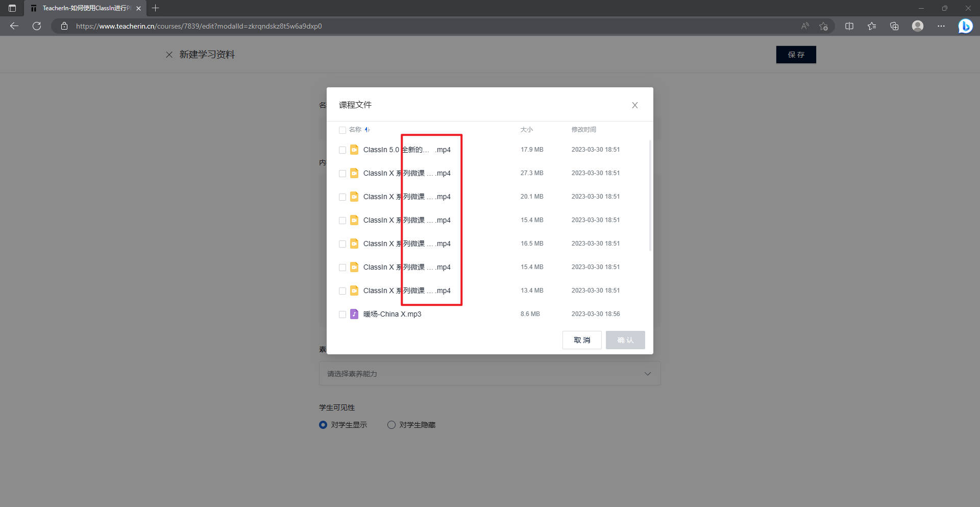
Task: Close the 课程文件 dialog with X
Action: coord(635,105)
